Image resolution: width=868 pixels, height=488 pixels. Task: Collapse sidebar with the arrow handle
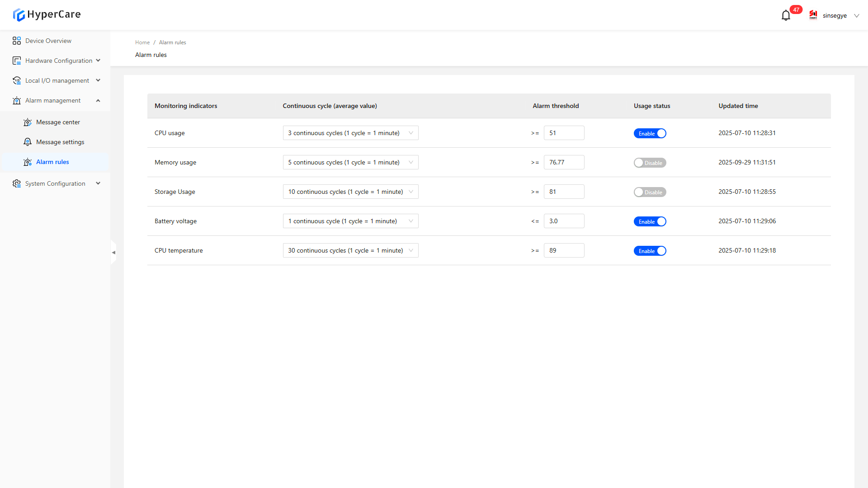pyautogui.click(x=113, y=253)
